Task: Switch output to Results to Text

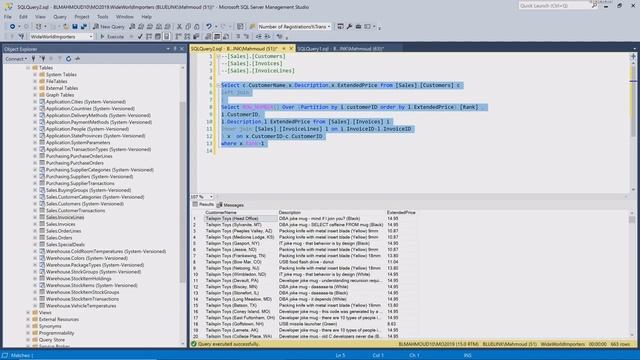Action: (x=208, y=36)
